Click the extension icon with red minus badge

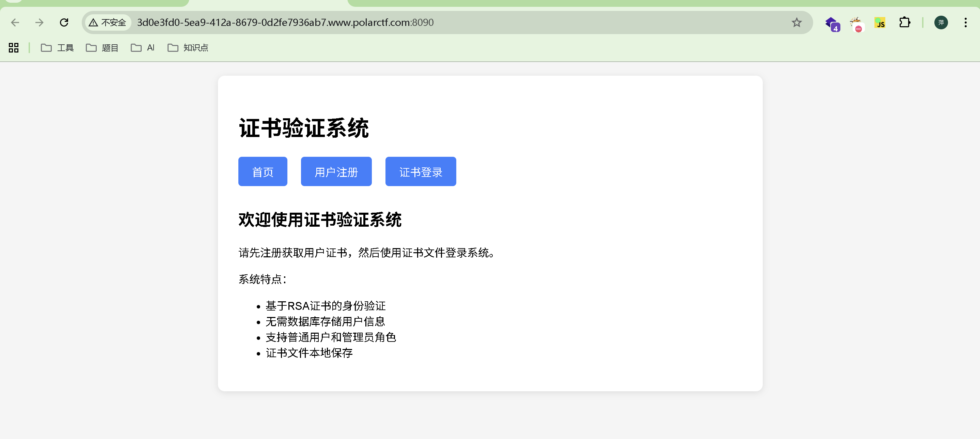856,23
